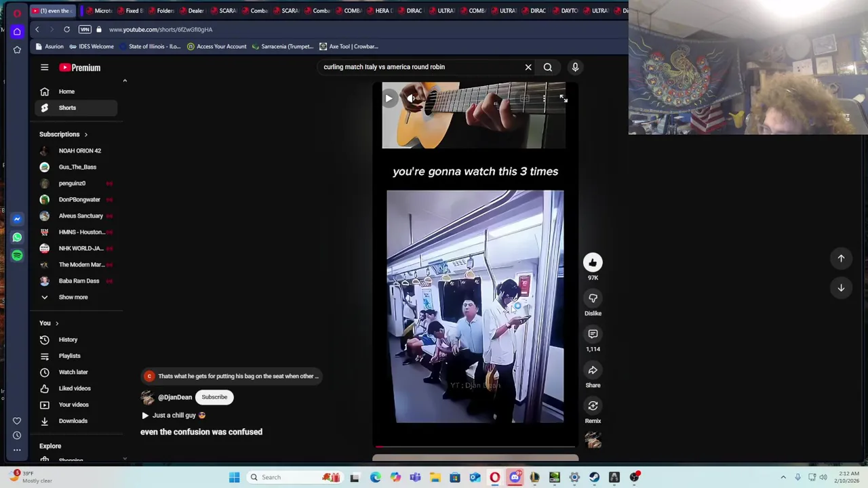Image resolution: width=868 pixels, height=488 pixels.
Task: Mute the Short with the volume icon
Action: 411,98
